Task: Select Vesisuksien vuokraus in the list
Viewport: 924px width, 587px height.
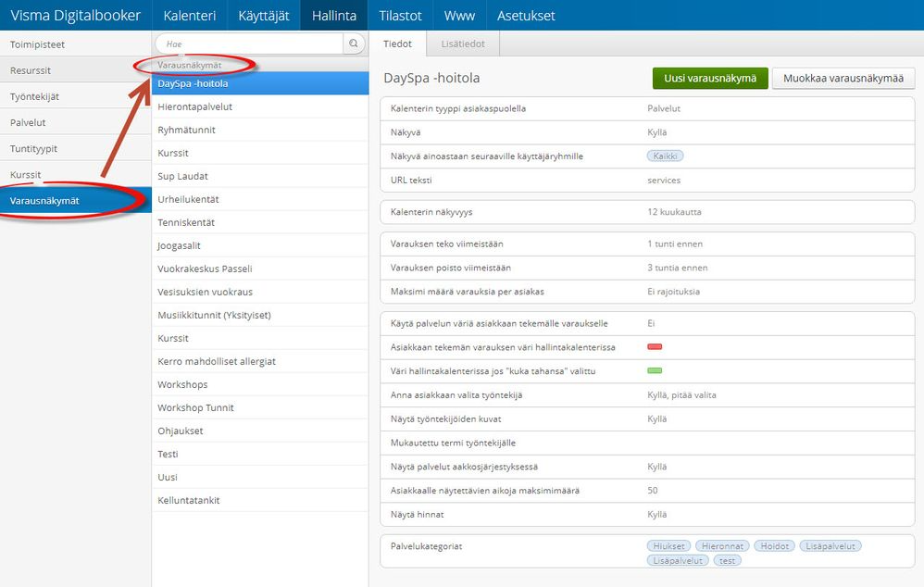Action: click(260, 292)
